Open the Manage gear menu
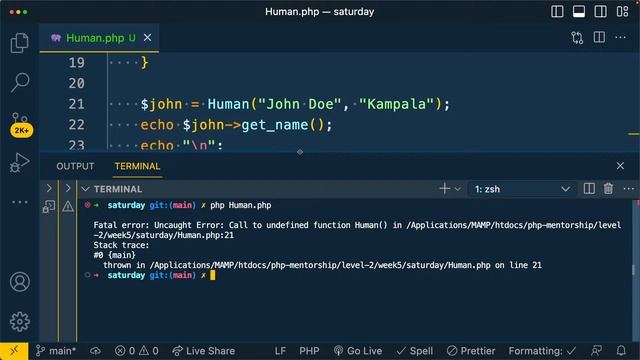 pyautogui.click(x=20, y=322)
